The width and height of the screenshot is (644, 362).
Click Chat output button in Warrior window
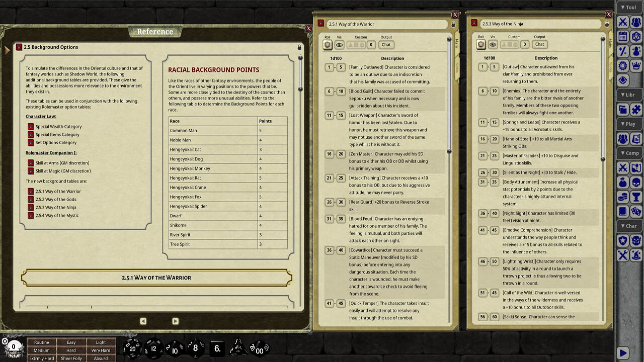[386, 45]
